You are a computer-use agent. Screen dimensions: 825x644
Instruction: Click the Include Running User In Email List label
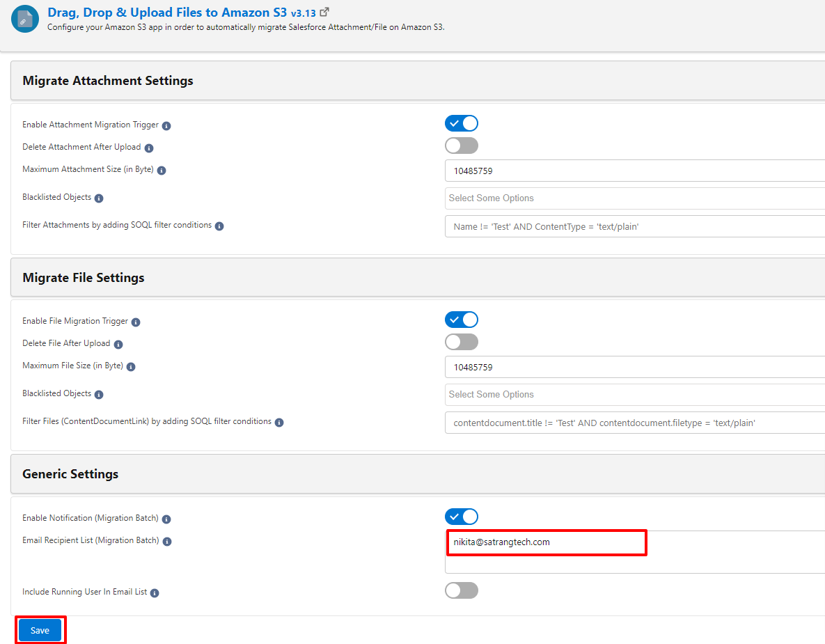click(x=85, y=592)
